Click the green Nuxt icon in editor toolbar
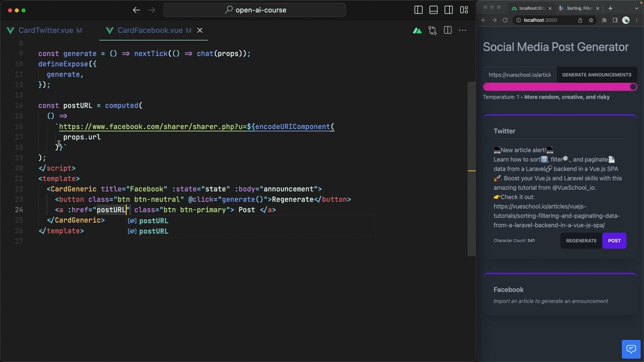 417,31
